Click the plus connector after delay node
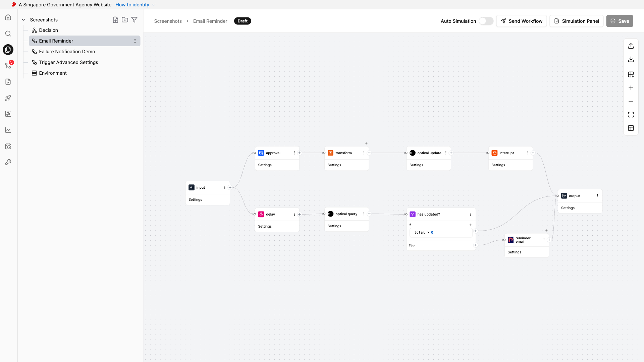This screenshot has height=362, width=644. (300, 214)
